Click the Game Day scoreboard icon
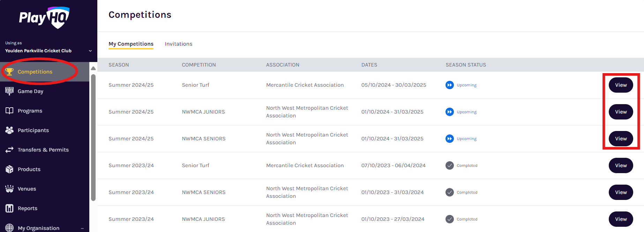 (9, 91)
